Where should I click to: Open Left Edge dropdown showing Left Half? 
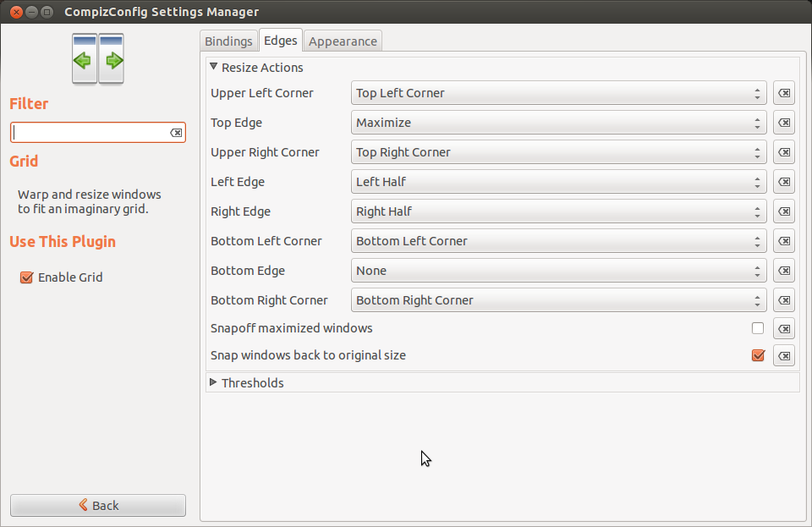pyautogui.click(x=559, y=182)
